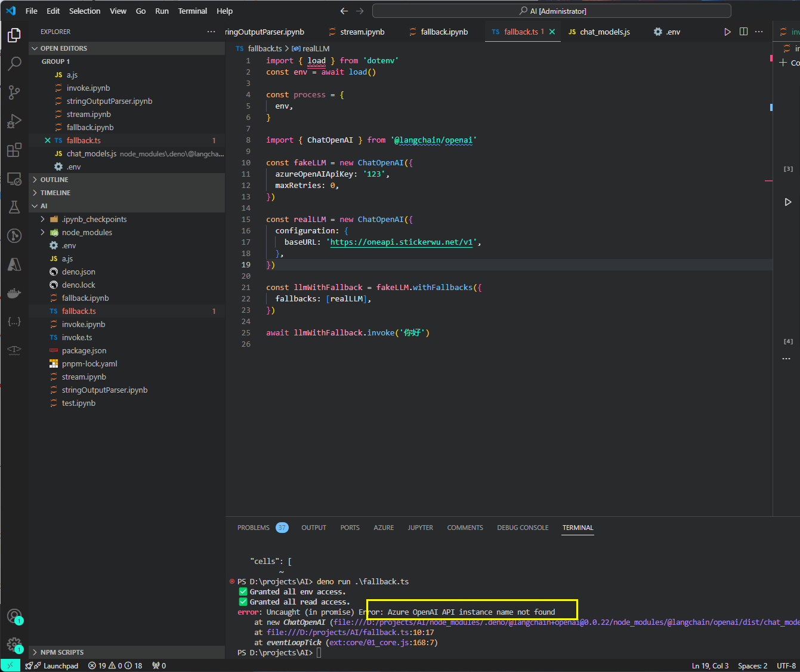
Task: Open the Run and Debug view icon
Action: pyautogui.click(x=14, y=121)
